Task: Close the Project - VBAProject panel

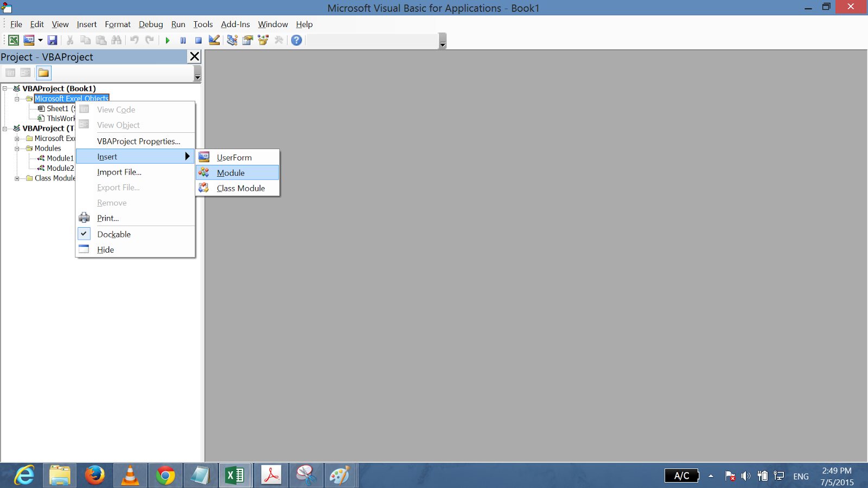Action: [195, 56]
